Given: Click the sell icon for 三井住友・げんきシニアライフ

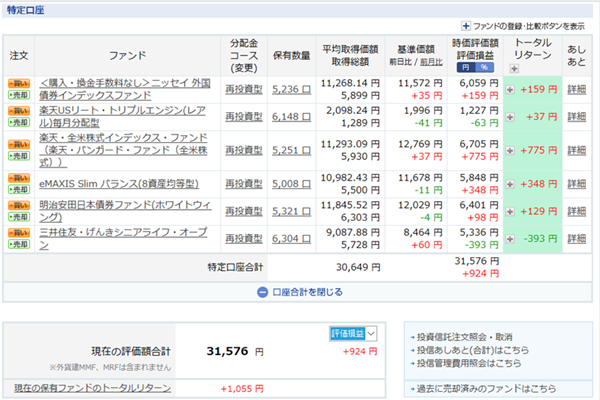Looking at the screenshot, I should coord(18,242).
